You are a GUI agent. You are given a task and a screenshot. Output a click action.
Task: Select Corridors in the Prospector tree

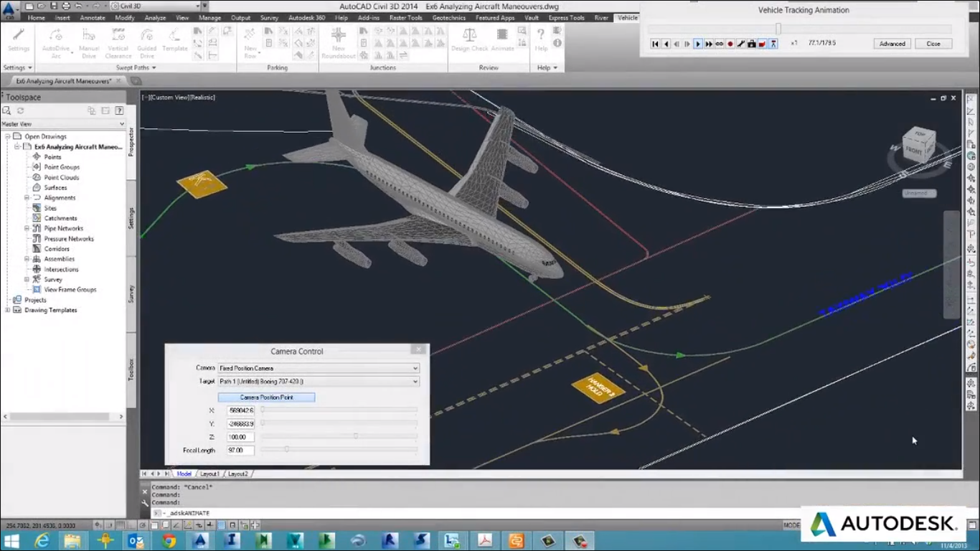coord(57,249)
